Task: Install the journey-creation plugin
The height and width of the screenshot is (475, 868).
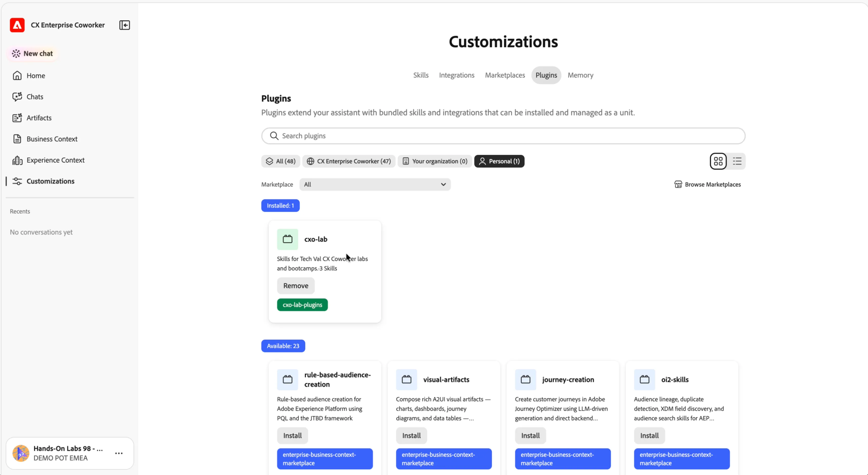Action: coord(530,436)
